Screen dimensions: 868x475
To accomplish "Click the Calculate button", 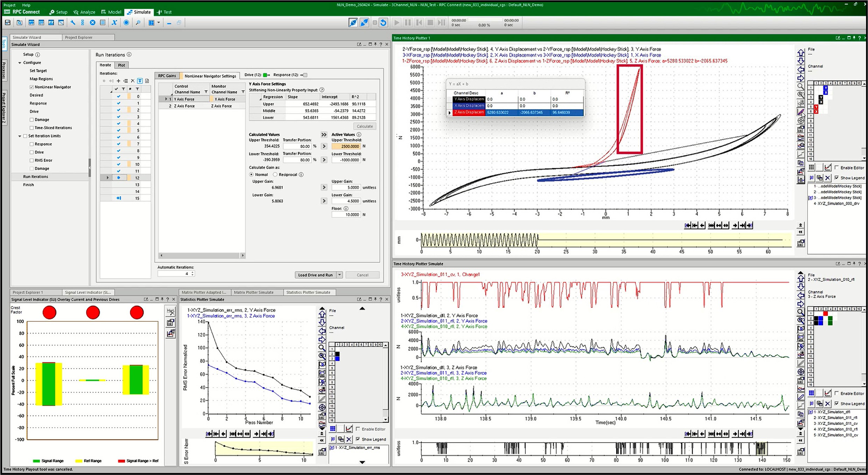I will pos(365,126).
